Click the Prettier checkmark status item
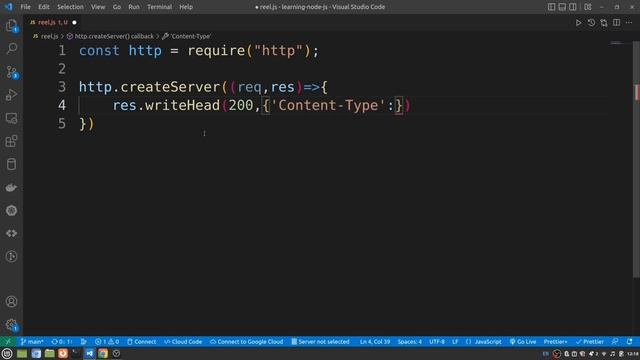The height and width of the screenshot is (360, 640). tap(589, 342)
